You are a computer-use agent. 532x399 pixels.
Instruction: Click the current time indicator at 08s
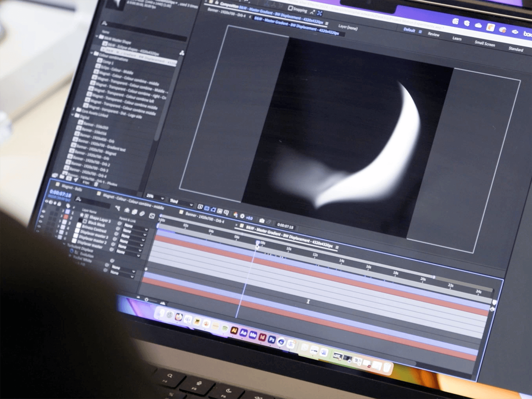click(257, 243)
